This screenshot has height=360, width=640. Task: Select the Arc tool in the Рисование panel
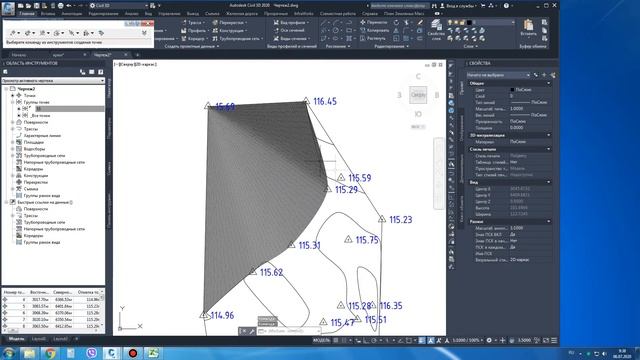(x=336, y=22)
